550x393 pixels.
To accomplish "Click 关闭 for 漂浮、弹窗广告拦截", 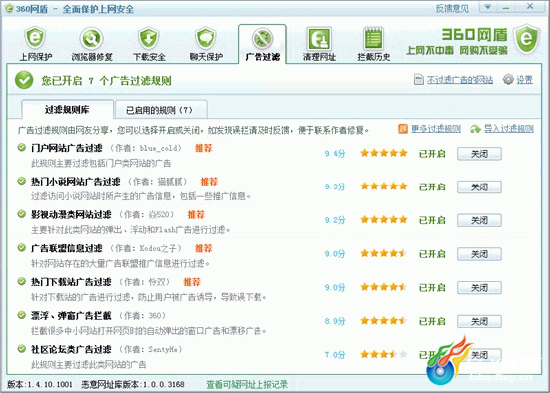I will click(479, 321).
